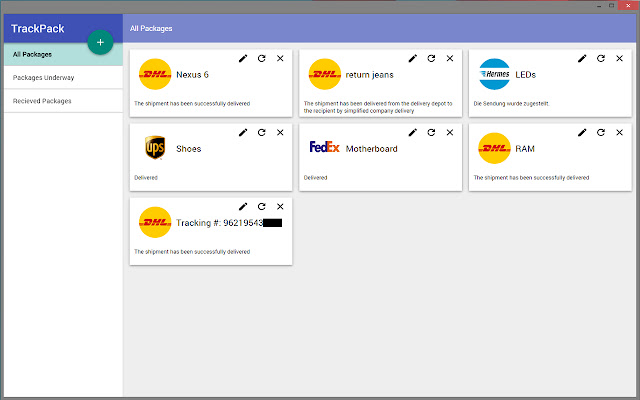This screenshot has height=400, width=640.
Task: Select the RAM package title
Action: coord(525,149)
